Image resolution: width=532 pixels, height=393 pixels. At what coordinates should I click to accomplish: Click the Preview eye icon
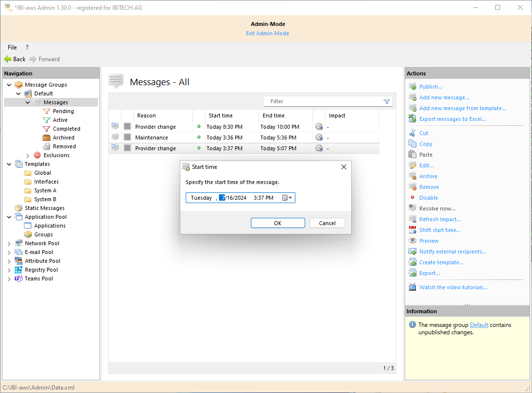tap(412, 241)
